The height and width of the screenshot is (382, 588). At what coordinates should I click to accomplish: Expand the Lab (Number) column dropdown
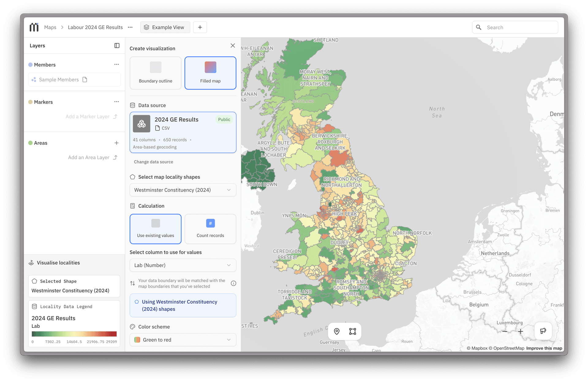(x=183, y=265)
